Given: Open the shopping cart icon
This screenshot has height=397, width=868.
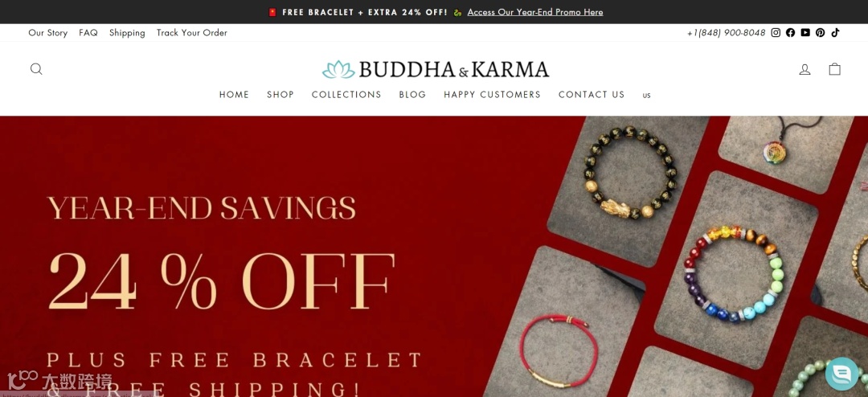Looking at the screenshot, I should [835, 68].
